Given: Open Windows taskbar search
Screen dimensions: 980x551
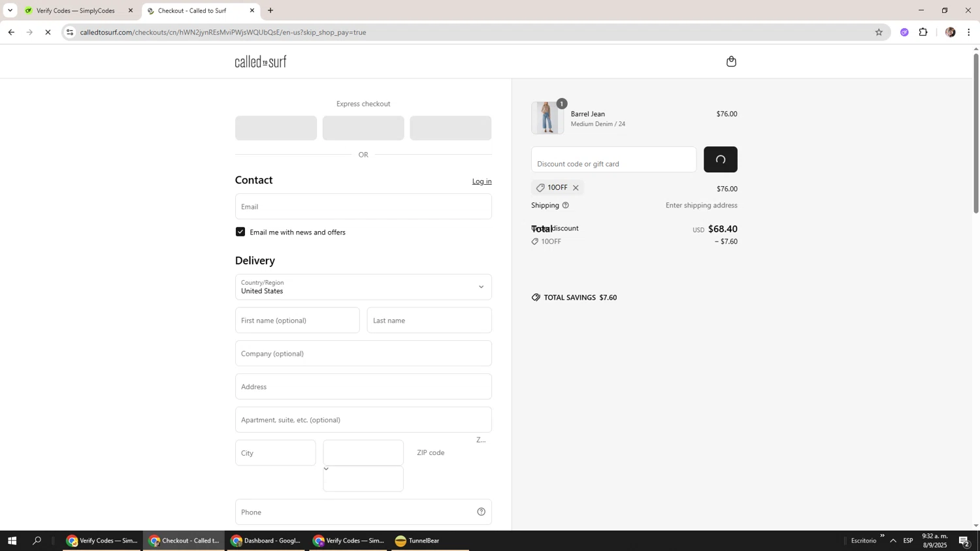Looking at the screenshot, I should coord(37,541).
